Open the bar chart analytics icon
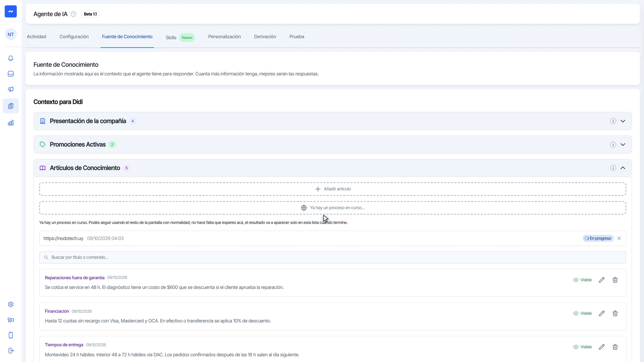This screenshot has width=644, height=362. coord(11,123)
